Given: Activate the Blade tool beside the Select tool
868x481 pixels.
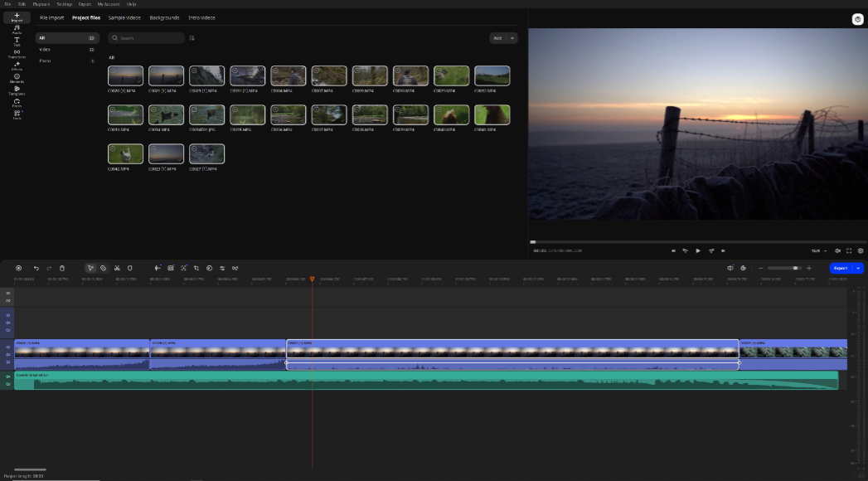Looking at the screenshot, I should coord(103,268).
